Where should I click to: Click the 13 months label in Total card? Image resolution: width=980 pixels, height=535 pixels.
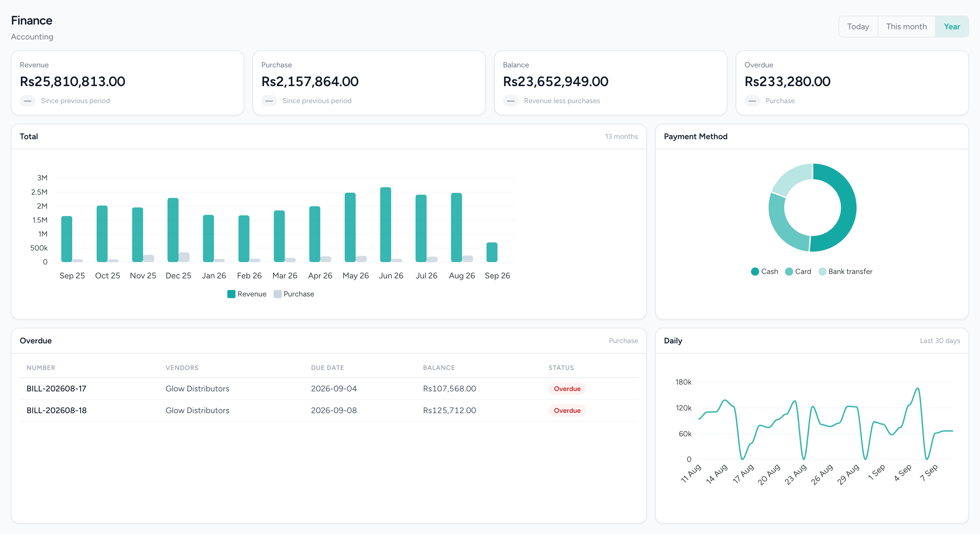point(621,136)
